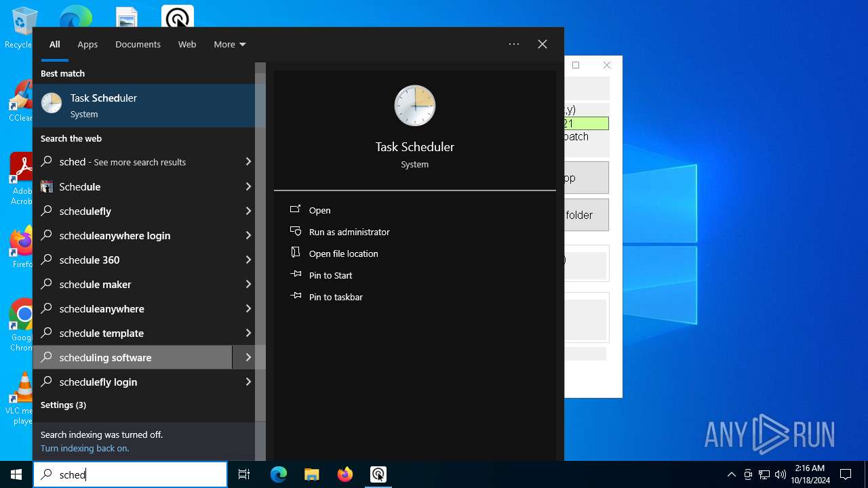Click the Open file location icon
The height and width of the screenshot is (488, 868).
point(296,253)
